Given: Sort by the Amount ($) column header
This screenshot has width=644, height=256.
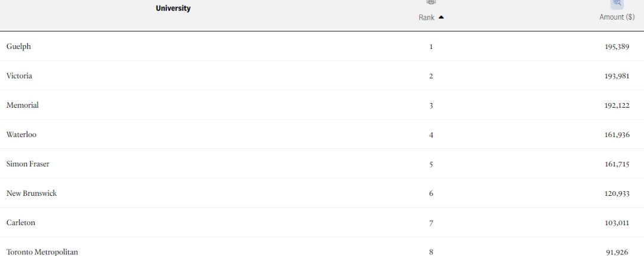Looking at the screenshot, I should [617, 17].
